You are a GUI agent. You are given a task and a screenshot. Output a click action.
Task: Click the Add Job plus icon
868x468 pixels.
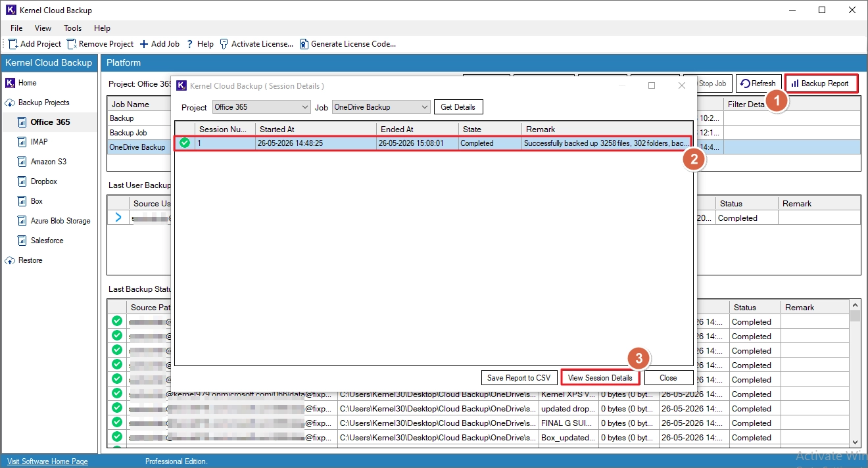[144, 44]
